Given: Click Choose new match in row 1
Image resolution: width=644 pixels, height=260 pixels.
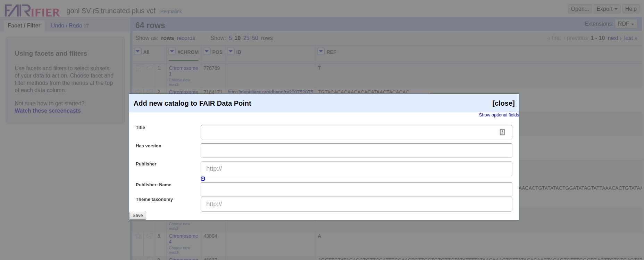Looking at the screenshot, I should [179, 82].
